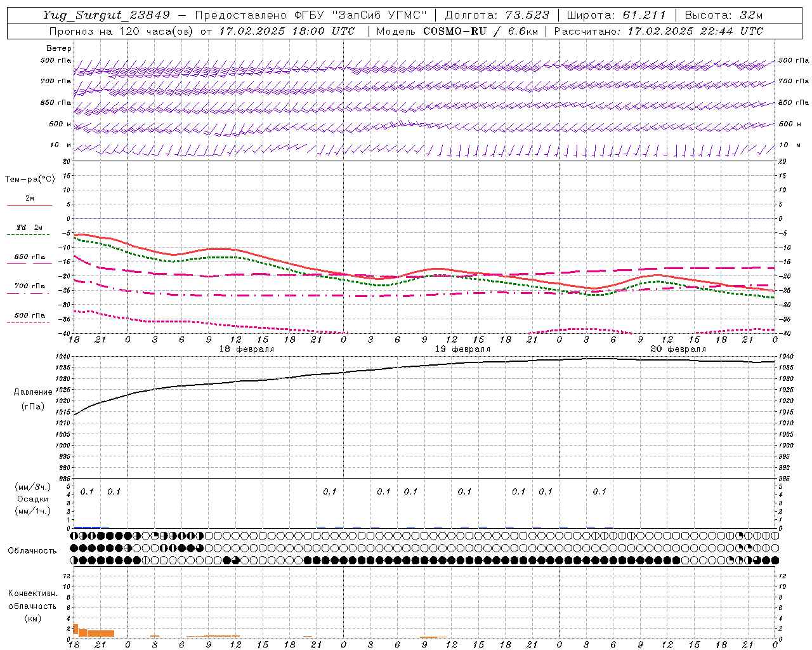812x650 pixels.
Task: Click the 19 февраля date label
Action: 462,349
